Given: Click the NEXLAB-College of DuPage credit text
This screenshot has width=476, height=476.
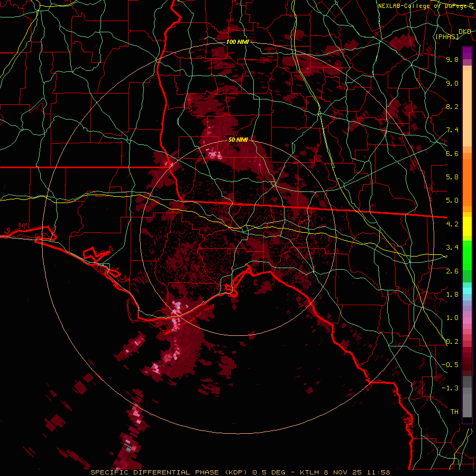Looking at the screenshot, I should pyautogui.click(x=425, y=6).
